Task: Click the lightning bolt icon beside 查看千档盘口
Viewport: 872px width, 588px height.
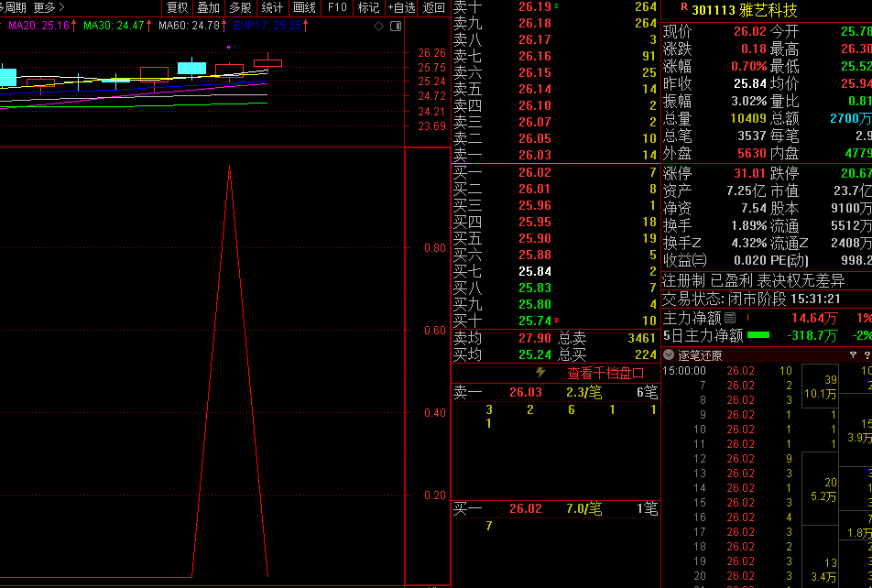Action: pos(540,373)
